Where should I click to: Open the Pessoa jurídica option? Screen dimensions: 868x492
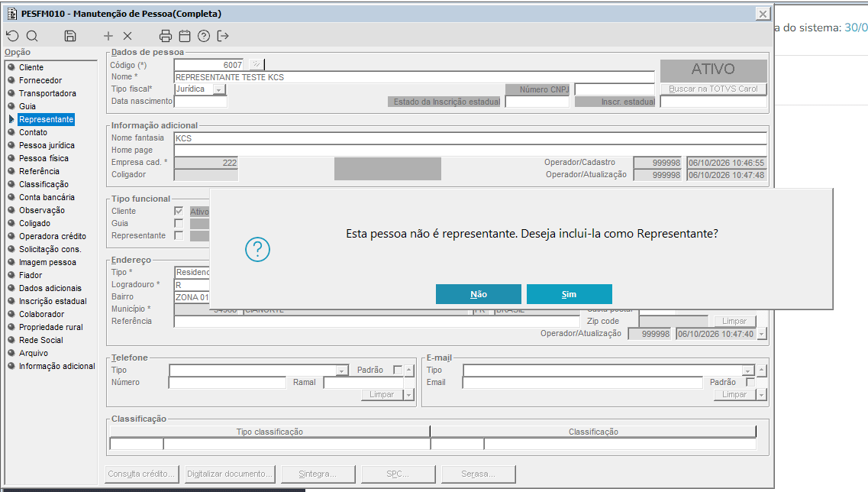point(47,145)
